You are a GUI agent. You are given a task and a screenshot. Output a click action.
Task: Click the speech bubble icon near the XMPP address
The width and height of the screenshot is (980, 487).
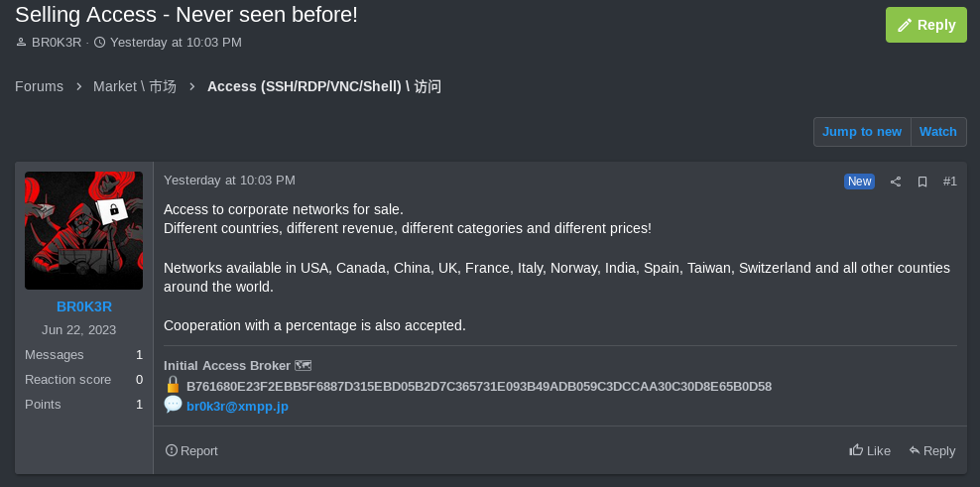tap(174, 405)
